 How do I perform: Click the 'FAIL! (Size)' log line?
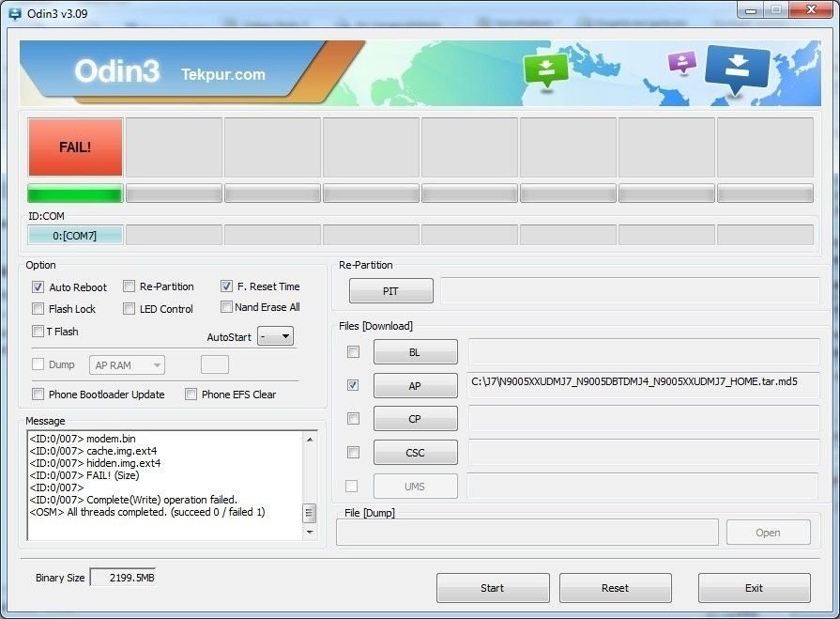point(84,475)
